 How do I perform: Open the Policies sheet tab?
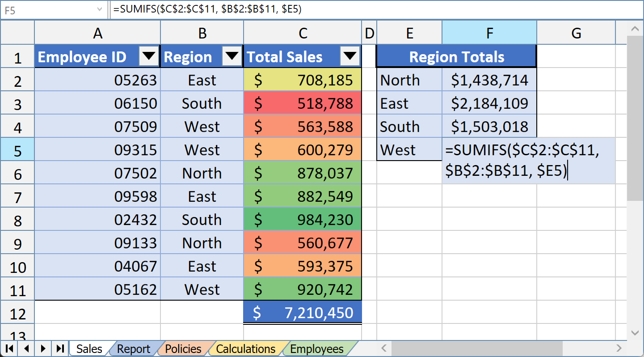point(183,349)
